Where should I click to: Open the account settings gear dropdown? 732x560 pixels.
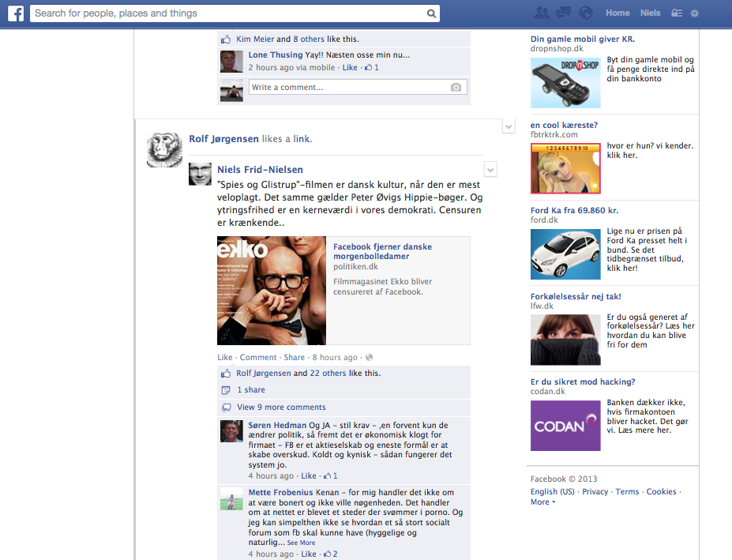(x=695, y=13)
